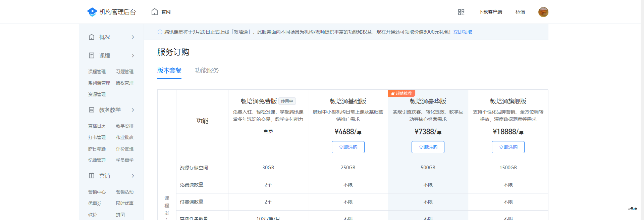Viewport: 644px width, 220px height.
Task: Select the 教培通基础版 plan title
Action: (x=348, y=101)
